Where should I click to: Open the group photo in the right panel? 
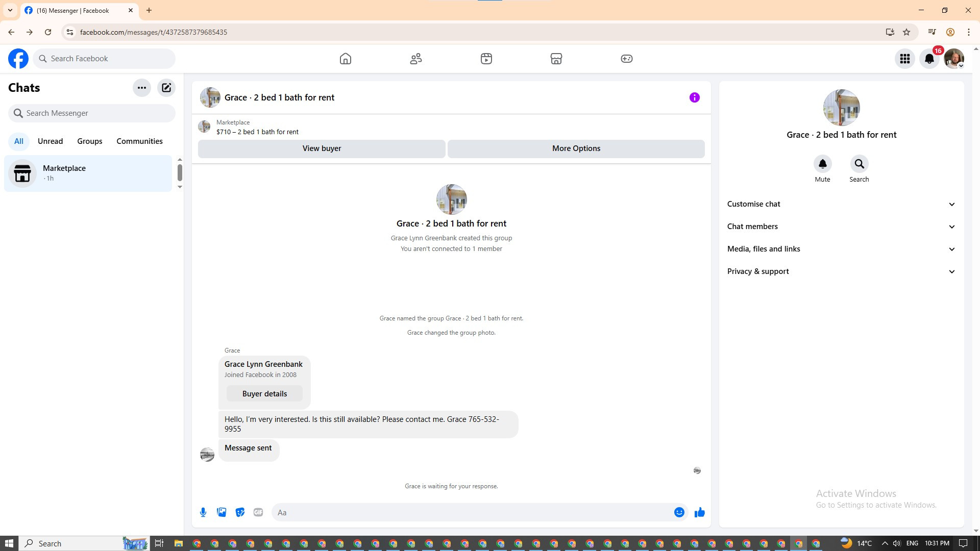point(842,108)
